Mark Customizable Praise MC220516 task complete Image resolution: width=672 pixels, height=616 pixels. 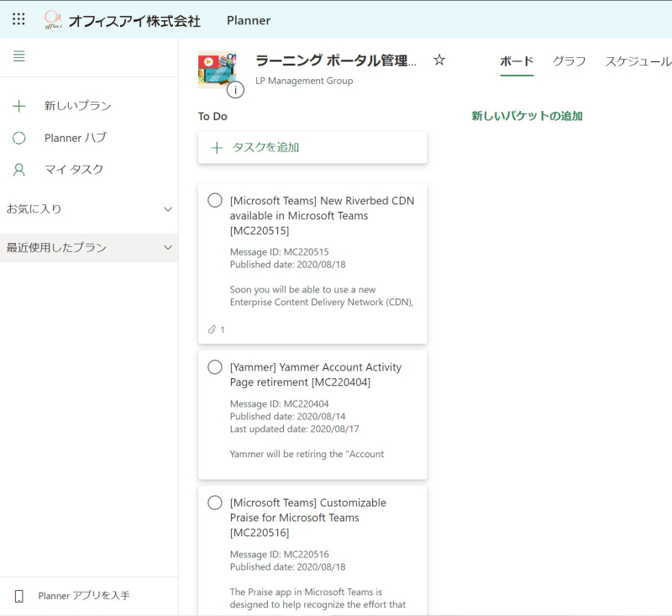215,503
